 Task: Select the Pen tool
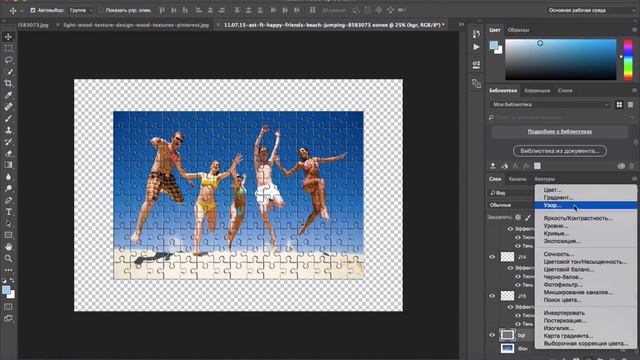click(8, 200)
